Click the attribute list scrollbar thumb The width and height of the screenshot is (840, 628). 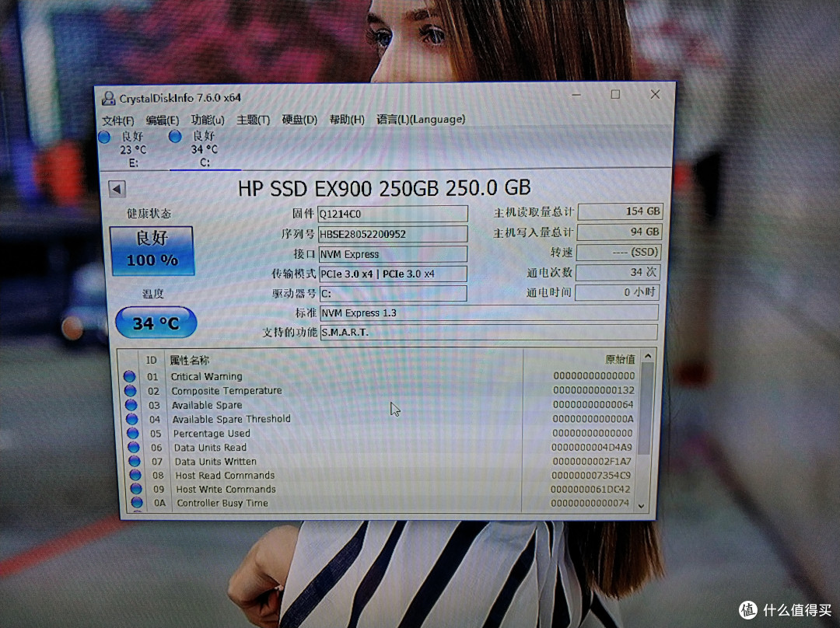[x=646, y=409]
